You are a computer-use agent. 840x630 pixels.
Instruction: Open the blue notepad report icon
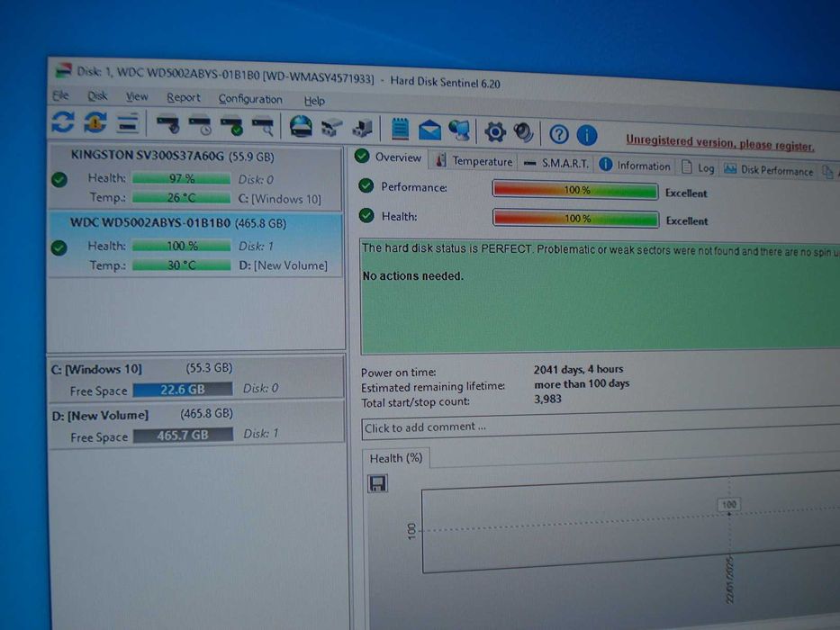point(400,129)
